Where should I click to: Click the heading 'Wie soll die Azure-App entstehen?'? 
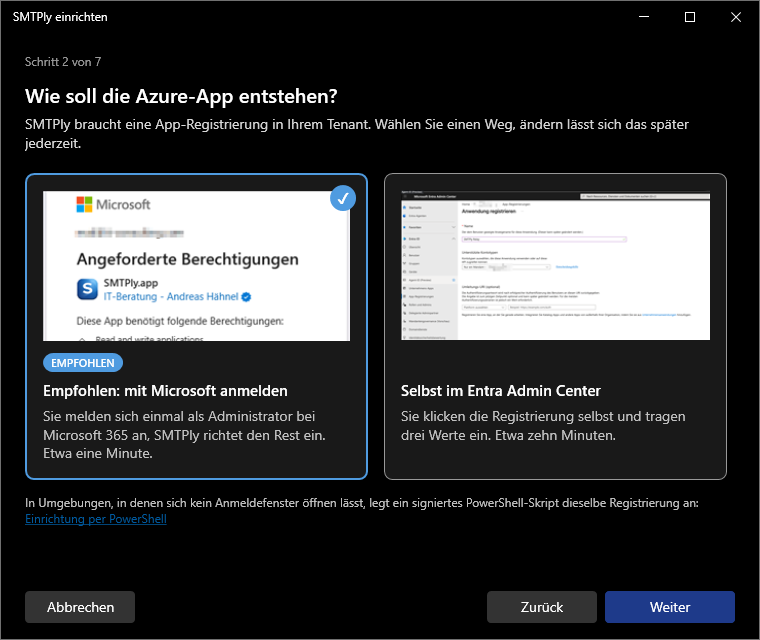[181, 96]
